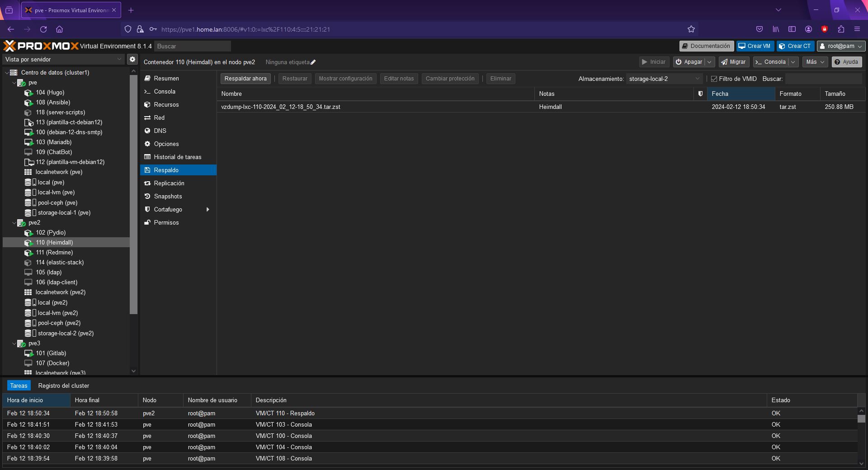The width and height of the screenshot is (868, 470).
Task: Open root@pam user menu
Action: (841, 46)
